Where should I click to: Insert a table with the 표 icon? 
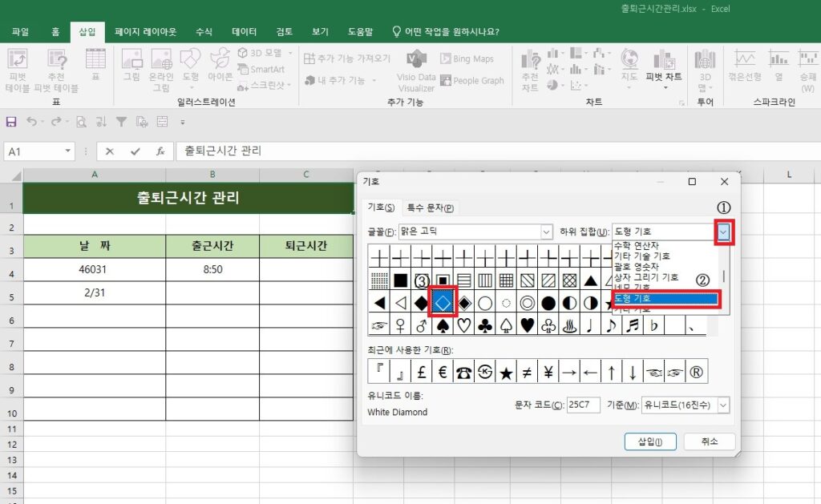pyautogui.click(x=95, y=64)
